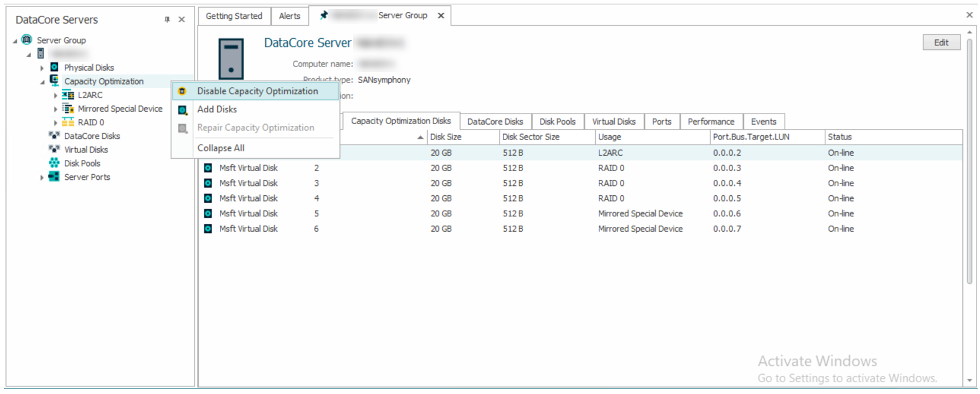Click the pin icon in DataCore Servers panel
Image resolution: width=980 pixels, height=394 pixels.
(x=167, y=19)
